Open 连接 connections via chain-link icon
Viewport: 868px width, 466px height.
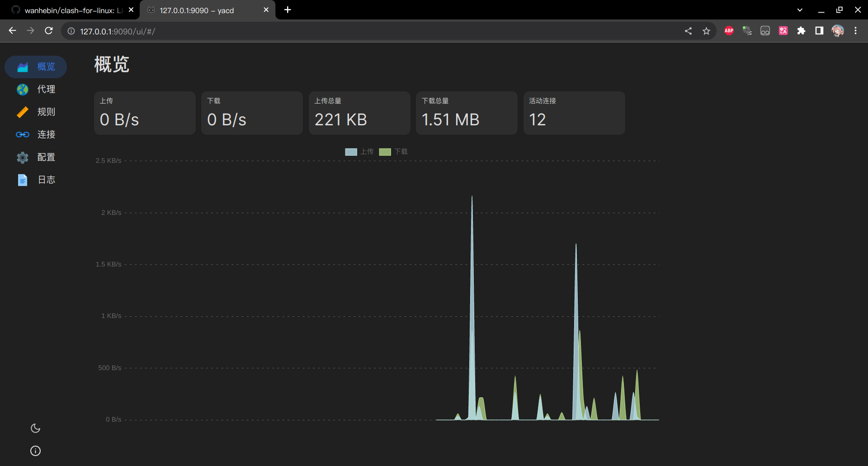pyautogui.click(x=22, y=134)
